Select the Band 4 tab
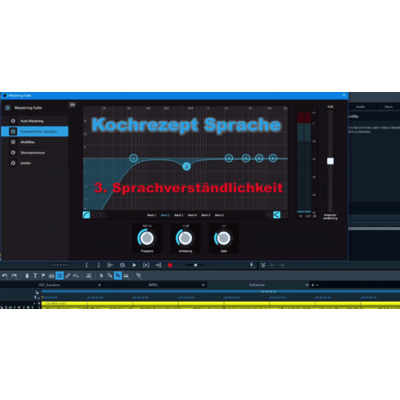This screenshot has height=400, width=400. click(x=192, y=215)
